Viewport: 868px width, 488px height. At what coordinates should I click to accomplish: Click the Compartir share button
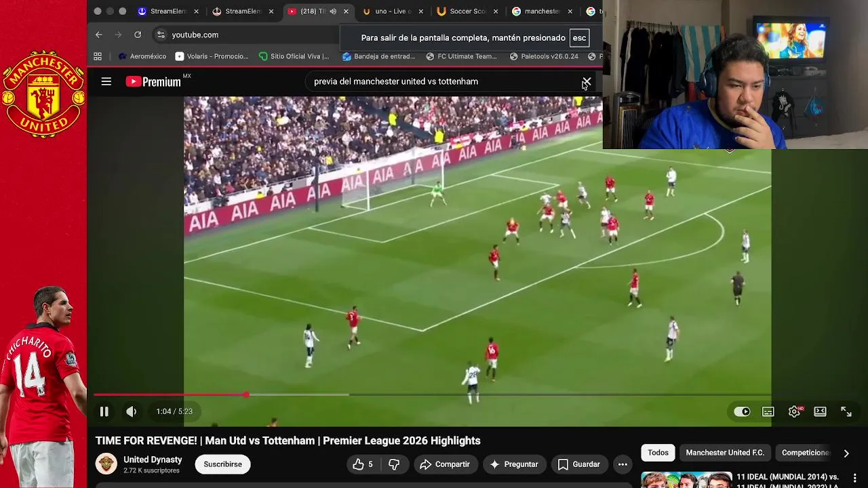(445, 464)
